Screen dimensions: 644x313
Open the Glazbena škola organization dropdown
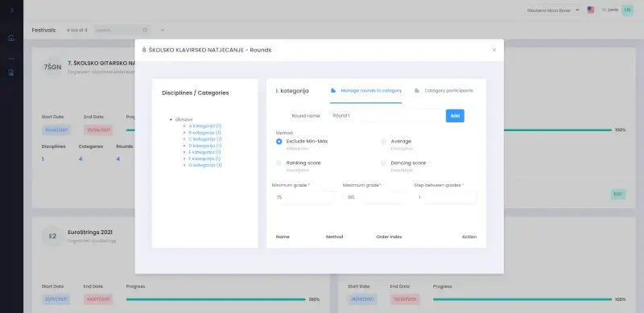[552, 10]
